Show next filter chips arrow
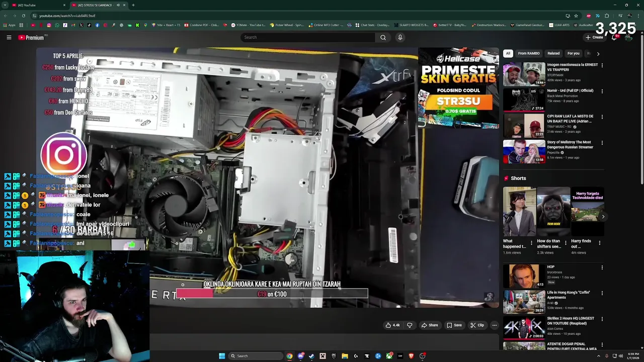Screen dimensions: 644x362 coord(598,53)
